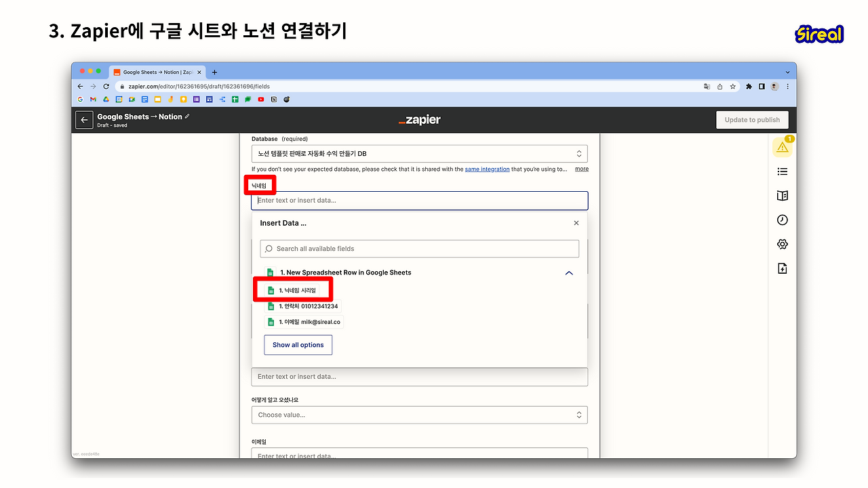Open the Google bookmark icon

[x=80, y=100]
